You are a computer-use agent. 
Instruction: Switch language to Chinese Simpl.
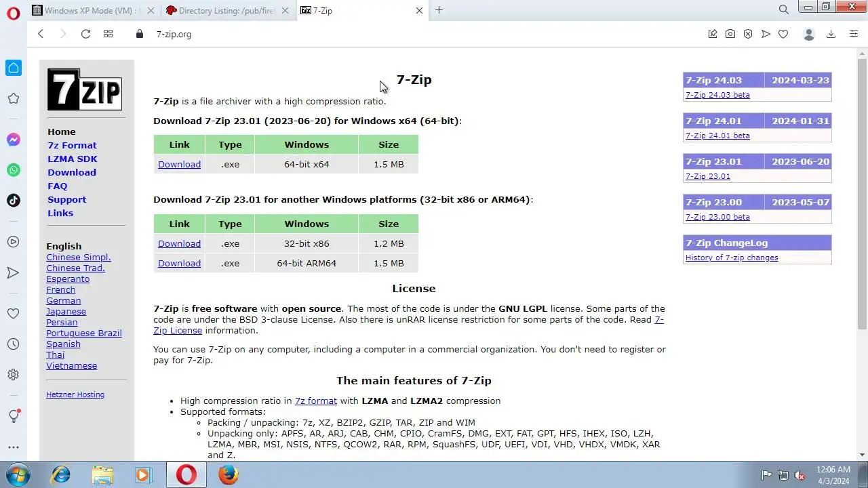[x=79, y=257]
